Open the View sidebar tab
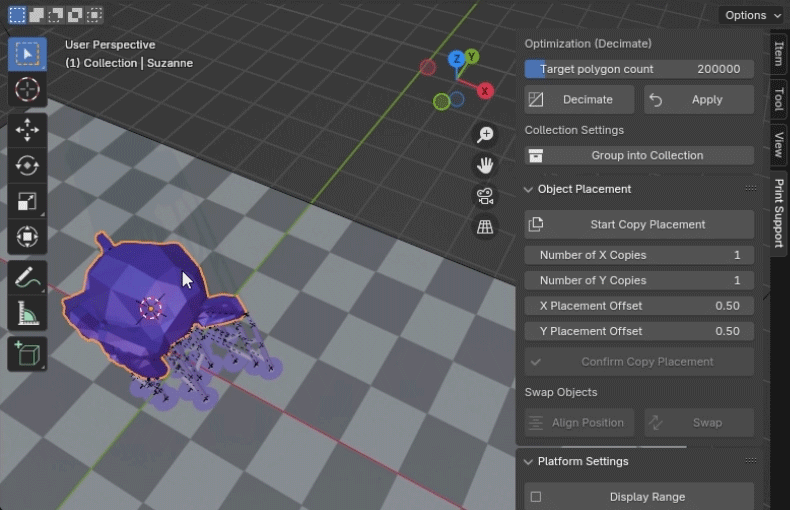 point(778,145)
